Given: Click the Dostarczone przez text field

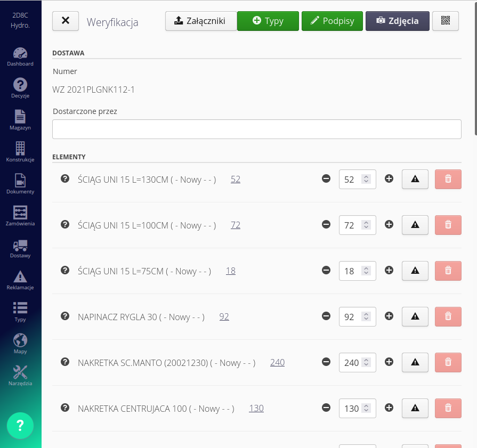Looking at the screenshot, I should point(256,129).
